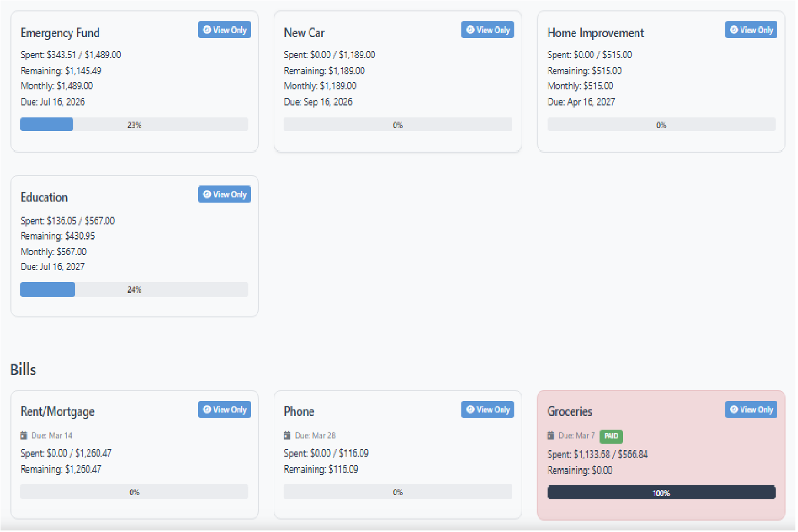Click the Bills section heading

click(x=23, y=369)
